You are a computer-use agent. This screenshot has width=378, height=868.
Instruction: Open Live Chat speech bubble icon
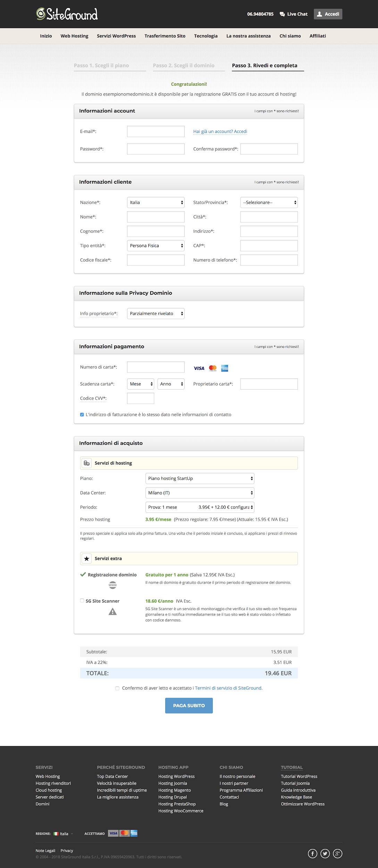[283, 14]
